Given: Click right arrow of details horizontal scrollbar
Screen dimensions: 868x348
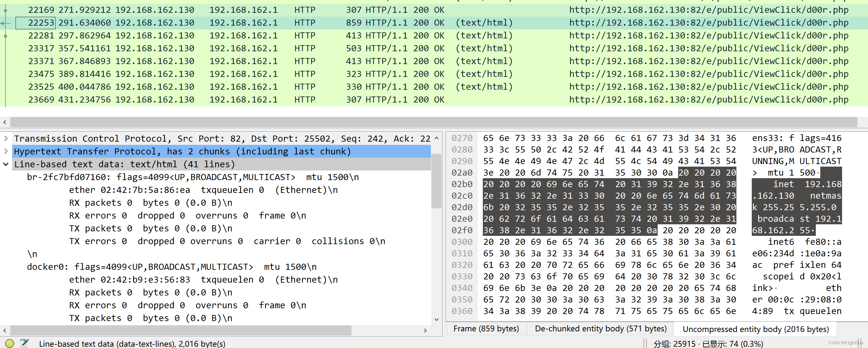Looking at the screenshot, I should [x=425, y=330].
